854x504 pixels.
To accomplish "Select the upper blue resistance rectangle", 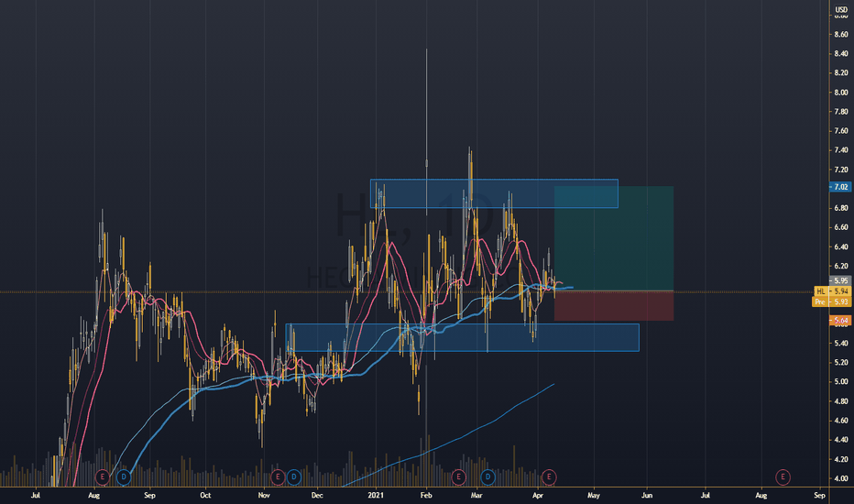I will [494, 193].
